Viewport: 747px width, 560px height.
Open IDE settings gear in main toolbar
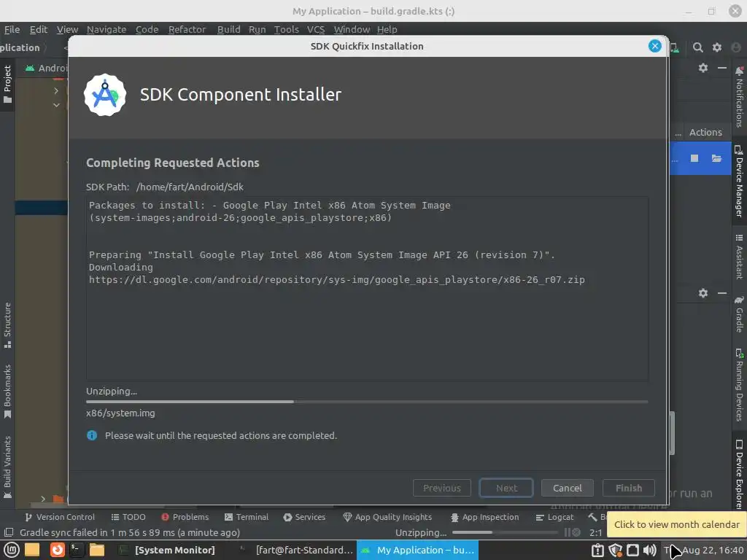716,47
